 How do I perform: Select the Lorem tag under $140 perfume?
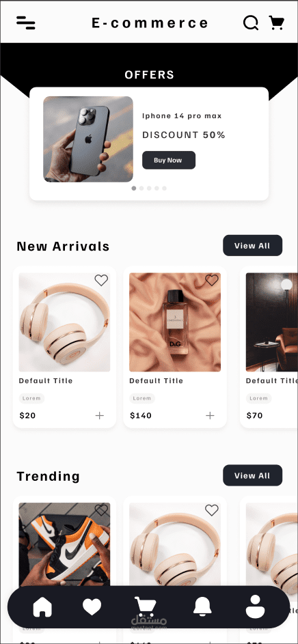(x=141, y=398)
